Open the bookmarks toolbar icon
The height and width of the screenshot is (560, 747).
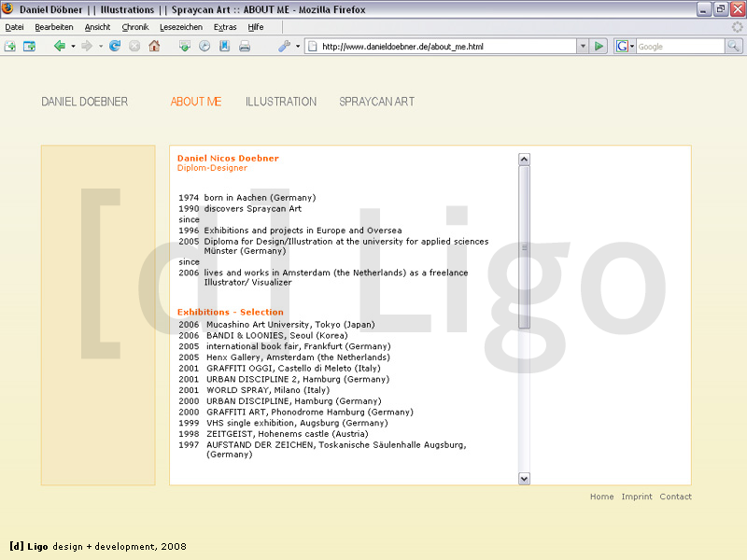224,46
